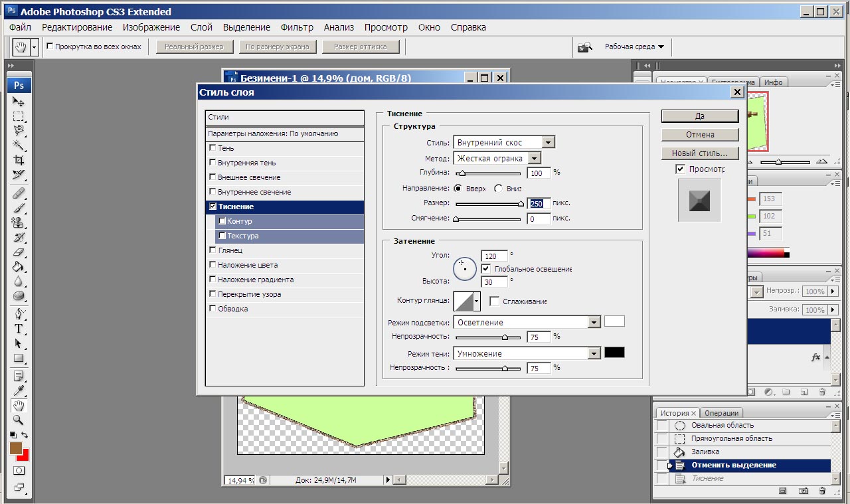Select the Dodge tool

click(x=19, y=295)
